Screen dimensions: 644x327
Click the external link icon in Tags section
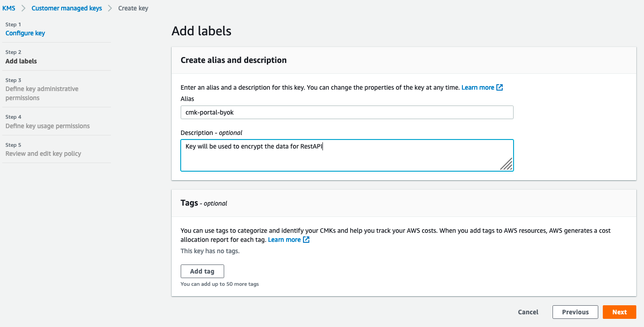pyautogui.click(x=307, y=240)
